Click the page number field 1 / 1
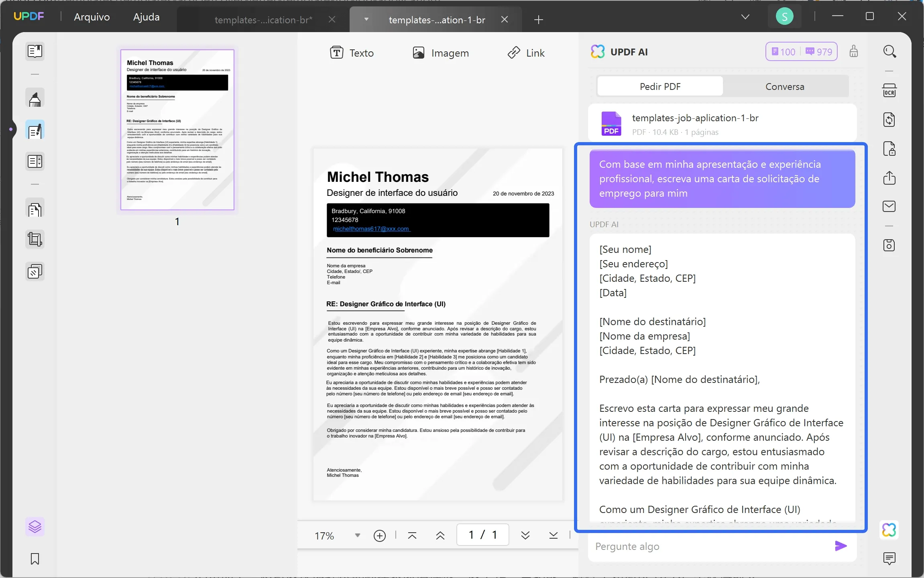The height and width of the screenshot is (578, 924). [x=483, y=535]
